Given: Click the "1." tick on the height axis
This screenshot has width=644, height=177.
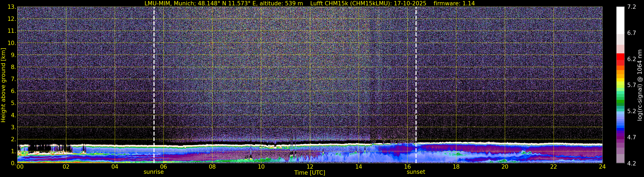Looking at the screenshot, I should pyautogui.click(x=13, y=151).
